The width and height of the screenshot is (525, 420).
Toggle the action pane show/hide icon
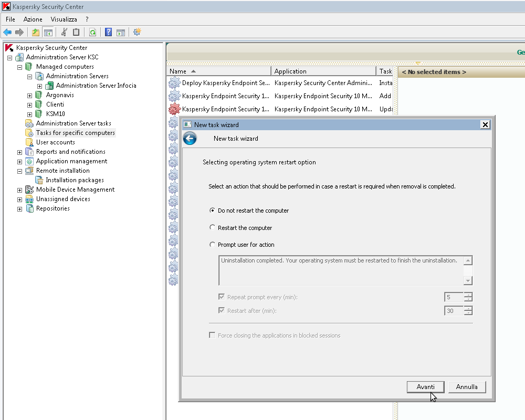click(121, 32)
